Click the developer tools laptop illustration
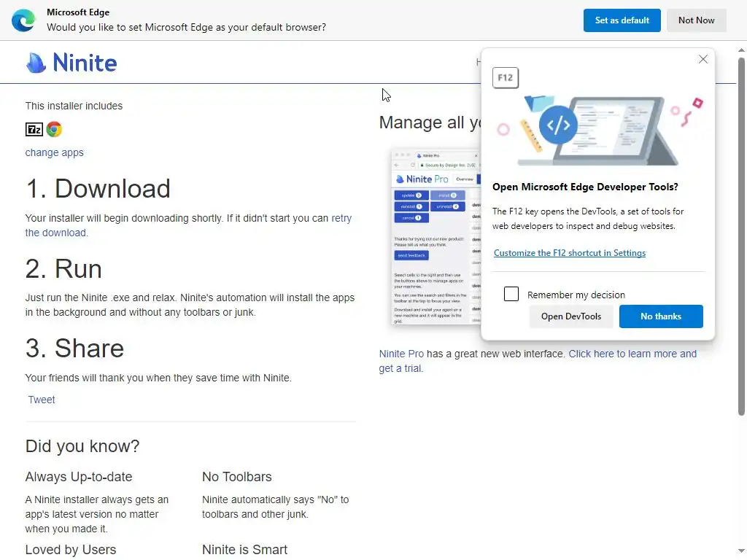747x560 pixels. coord(598,131)
